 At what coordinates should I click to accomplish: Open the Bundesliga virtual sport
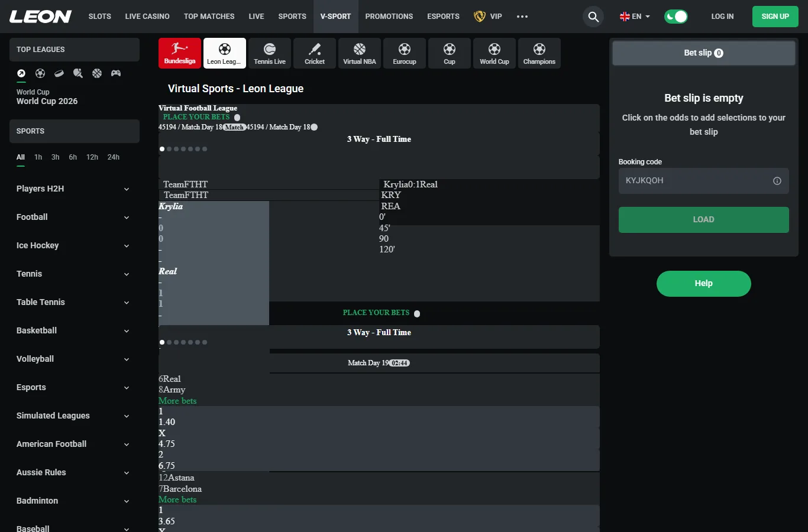[180, 53]
